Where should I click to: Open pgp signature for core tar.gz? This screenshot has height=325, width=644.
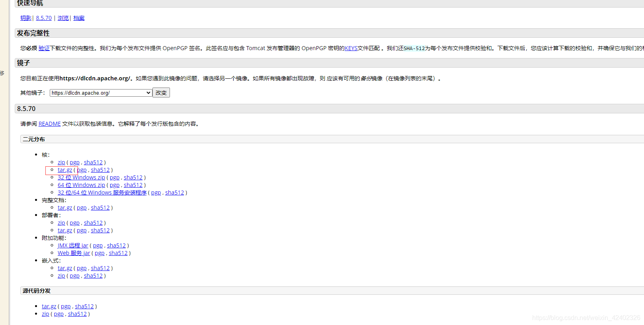coord(82,170)
